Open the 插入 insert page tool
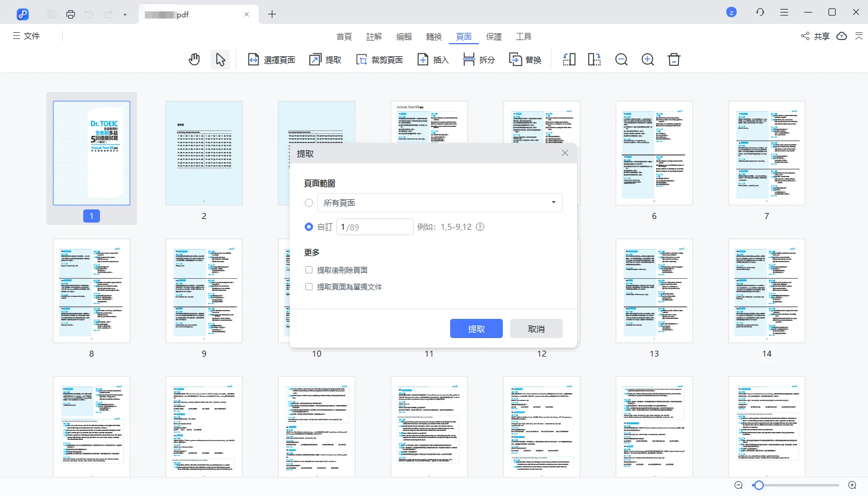This screenshot has height=496, width=868. click(432, 59)
